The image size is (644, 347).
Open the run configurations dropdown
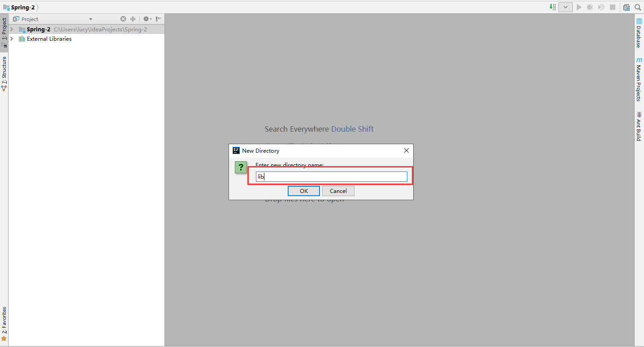pos(565,7)
